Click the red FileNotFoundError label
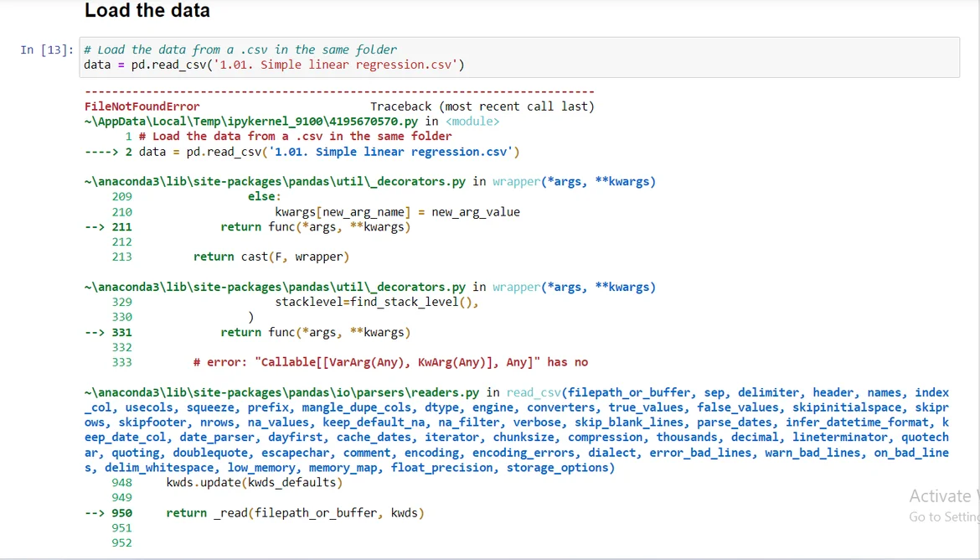The width and height of the screenshot is (980, 560). click(142, 106)
